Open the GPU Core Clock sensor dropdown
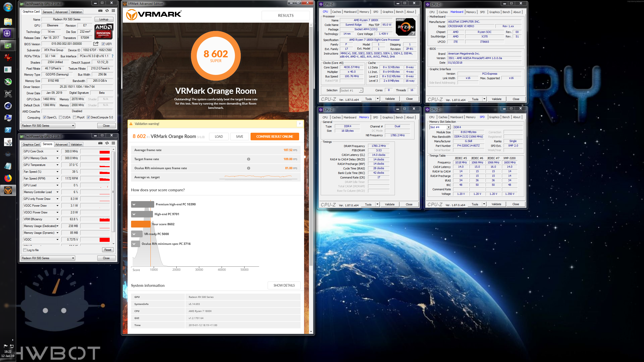This screenshot has height=362, width=644. (x=57, y=151)
